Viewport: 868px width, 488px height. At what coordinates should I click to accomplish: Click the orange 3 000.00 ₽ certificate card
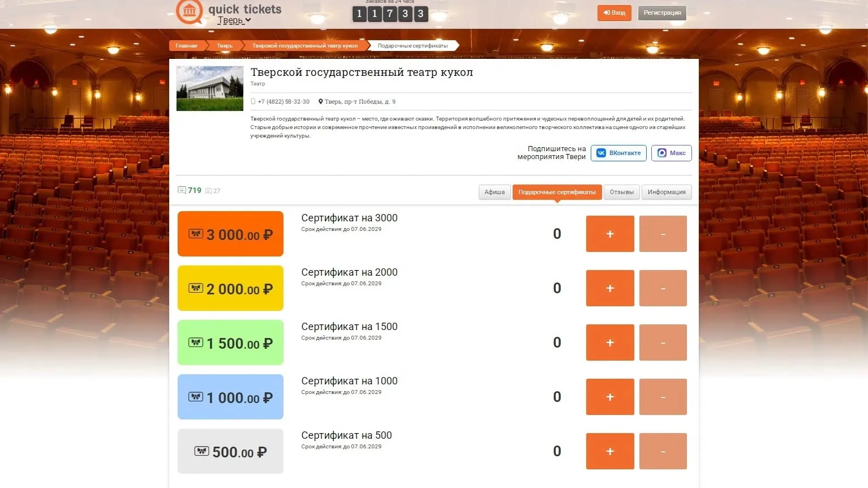pyautogui.click(x=230, y=234)
